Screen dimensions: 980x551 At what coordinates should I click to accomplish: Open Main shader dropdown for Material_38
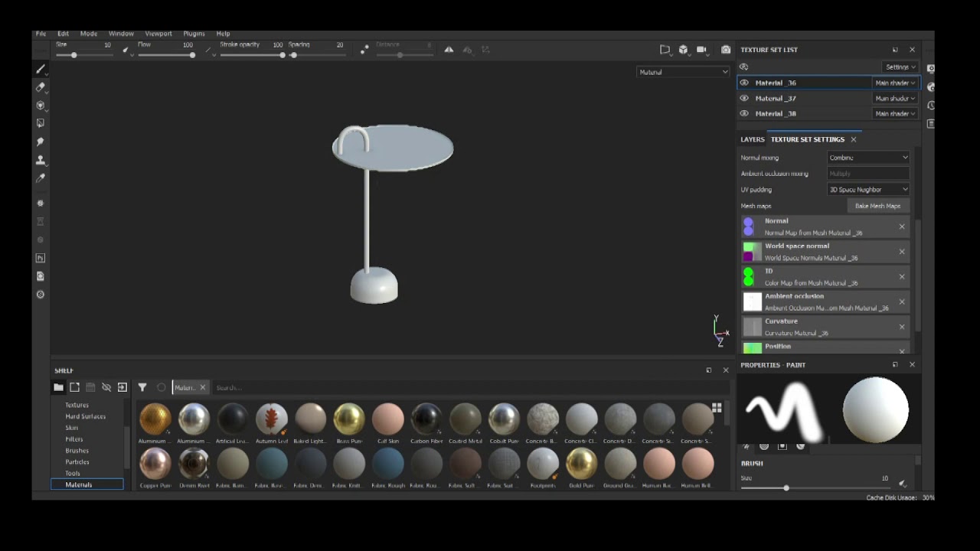click(x=895, y=113)
